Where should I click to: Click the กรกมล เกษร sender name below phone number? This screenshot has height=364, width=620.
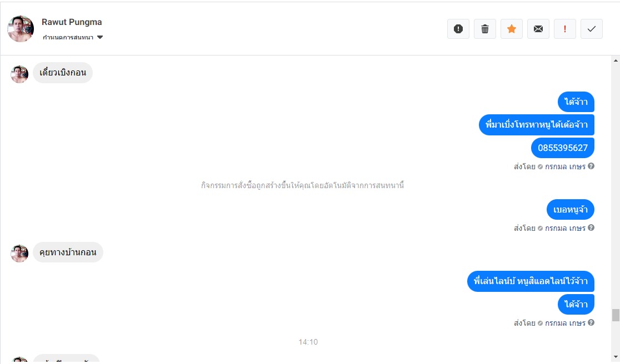pyautogui.click(x=565, y=166)
